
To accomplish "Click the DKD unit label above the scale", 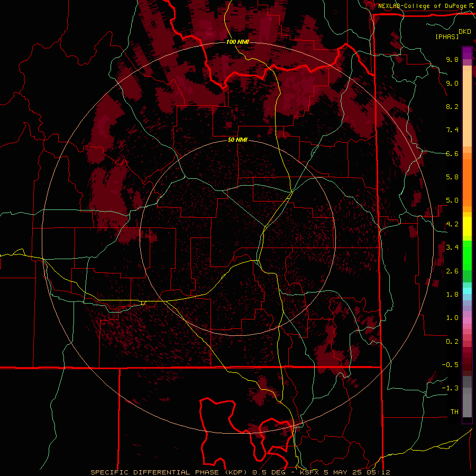I will click(465, 32).
